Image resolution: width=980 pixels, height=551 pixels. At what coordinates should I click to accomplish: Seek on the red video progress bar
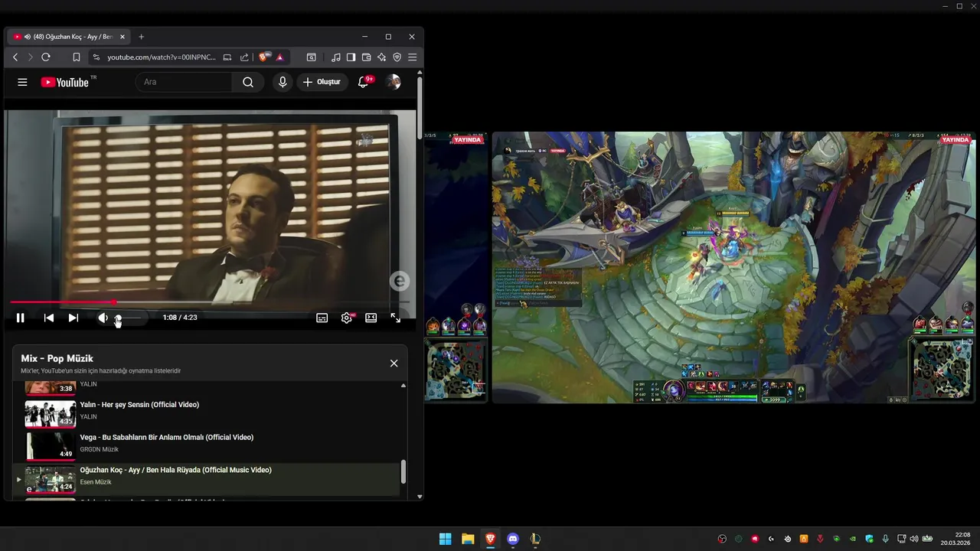[x=210, y=302]
